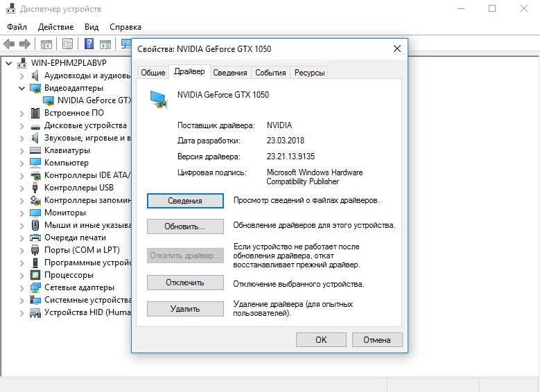This screenshot has height=392, width=540.
Task: Click the Back arrow toolbar icon
Action: pos(9,44)
